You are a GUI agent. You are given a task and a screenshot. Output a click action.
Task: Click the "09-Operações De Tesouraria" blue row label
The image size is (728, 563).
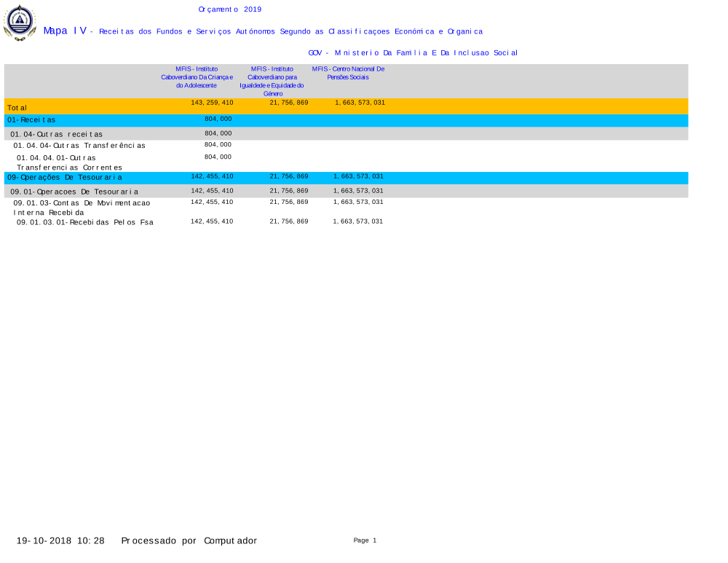[x=65, y=177]
